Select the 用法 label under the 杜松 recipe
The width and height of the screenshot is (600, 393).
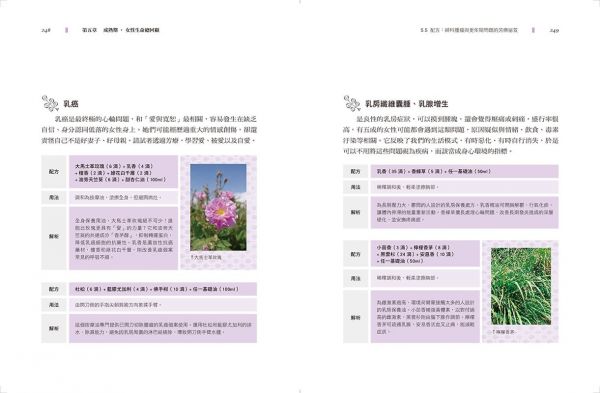tap(54, 305)
